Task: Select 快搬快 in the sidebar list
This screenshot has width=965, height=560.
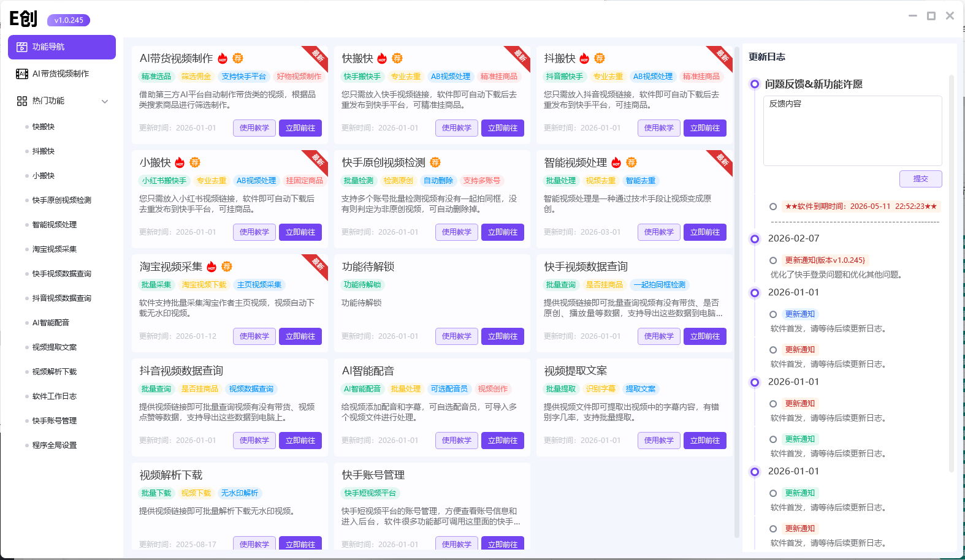Action: 44,127
